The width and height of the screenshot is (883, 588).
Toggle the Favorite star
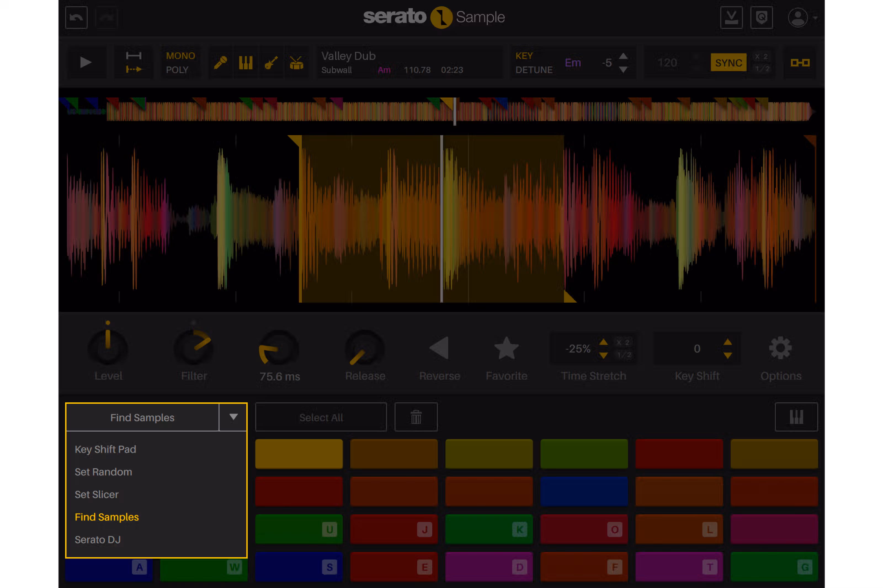click(506, 348)
